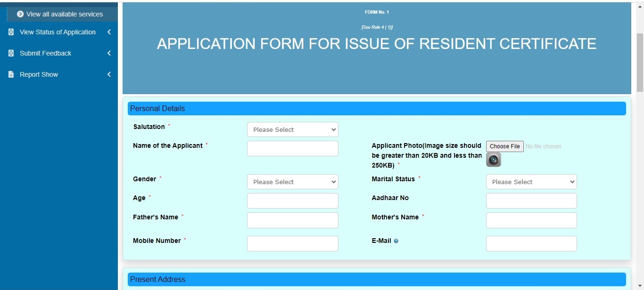Click the camera icon beside Applicant Photo upload
Image resolution: width=644 pixels, height=290 pixels.
493,160
